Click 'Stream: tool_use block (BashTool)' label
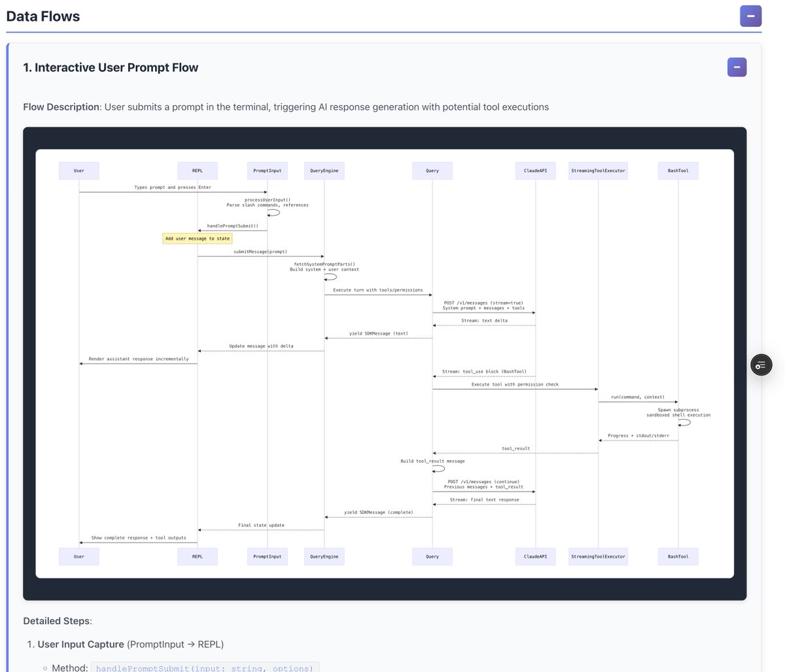 click(484, 371)
